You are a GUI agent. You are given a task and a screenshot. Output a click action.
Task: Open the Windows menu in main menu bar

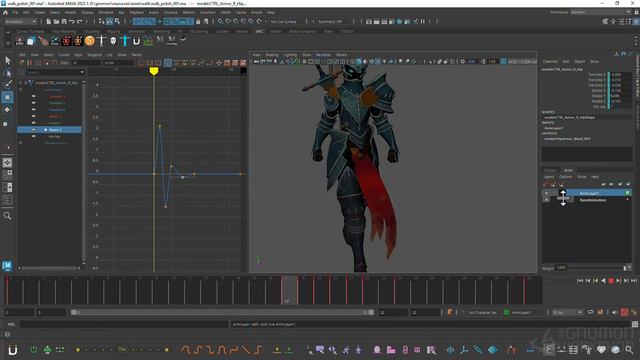[106, 13]
